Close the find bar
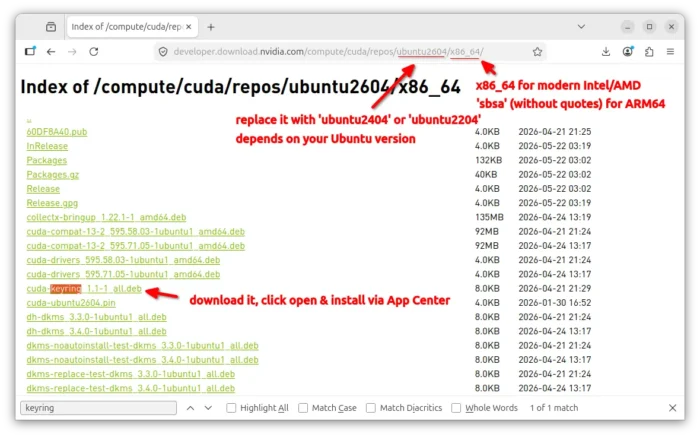 pyautogui.click(x=672, y=408)
